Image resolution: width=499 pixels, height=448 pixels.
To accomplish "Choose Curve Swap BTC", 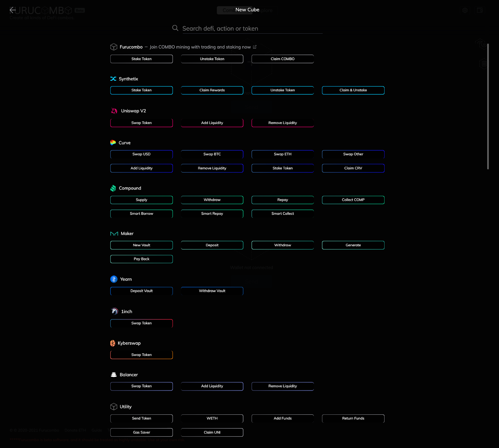I will click(212, 154).
